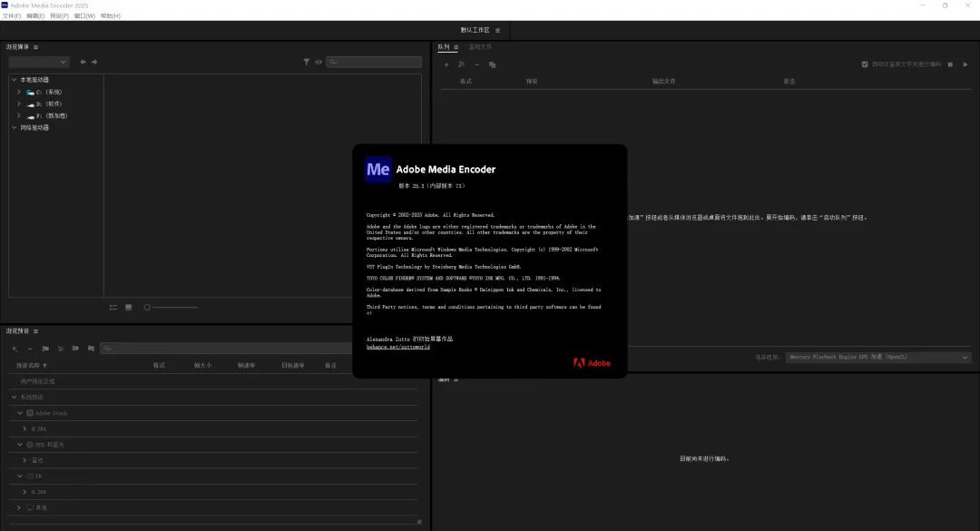Screen dimensions: 980x531
Task: Open the Media Browser path dropdown
Action: click(38, 62)
